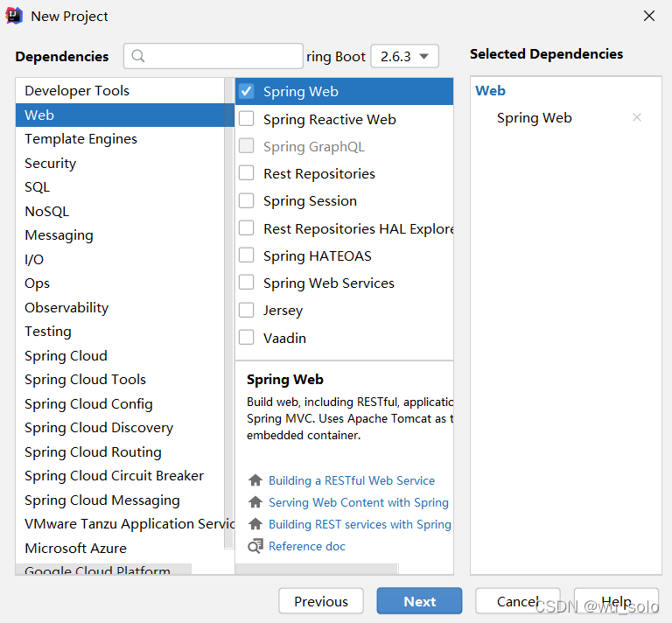The width and height of the screenshot is (672, 623).
Task: Click home icon beside Serving Web Content
Action: (x=255, y=501)
